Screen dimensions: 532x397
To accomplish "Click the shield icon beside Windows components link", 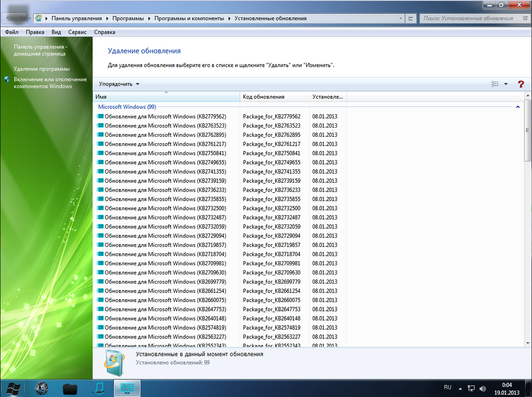I will [x=7, y=80].
